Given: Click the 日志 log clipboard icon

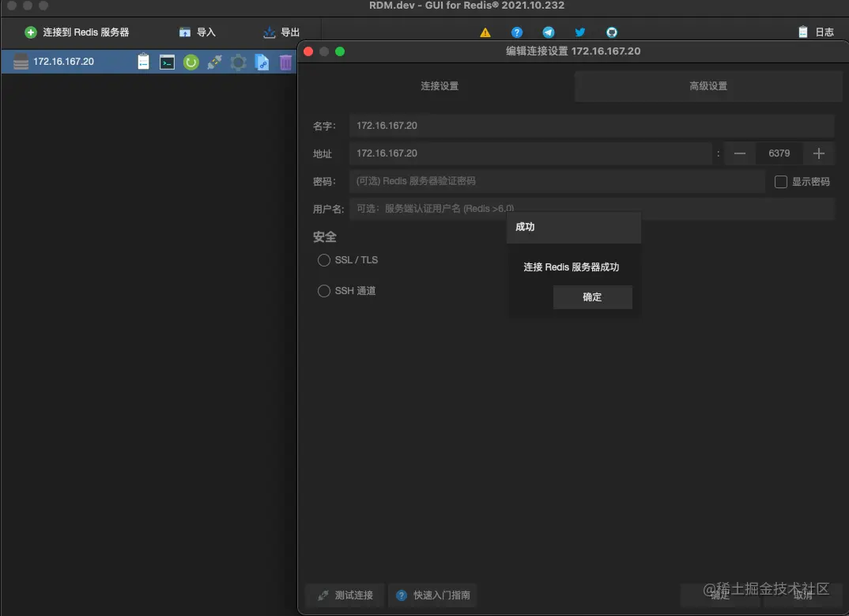Looking at the screenshot, I should tap(803, 32).
